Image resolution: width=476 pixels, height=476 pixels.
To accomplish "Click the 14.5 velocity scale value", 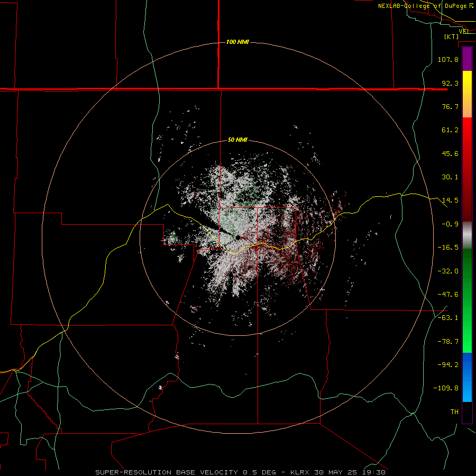I will [x=450, y=200].
